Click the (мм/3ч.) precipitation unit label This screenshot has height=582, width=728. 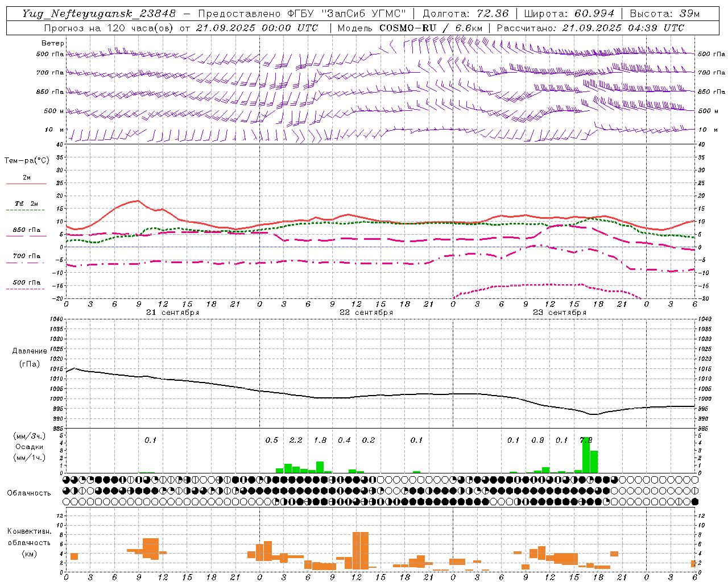pyautogui.click(x=30, y=436)
